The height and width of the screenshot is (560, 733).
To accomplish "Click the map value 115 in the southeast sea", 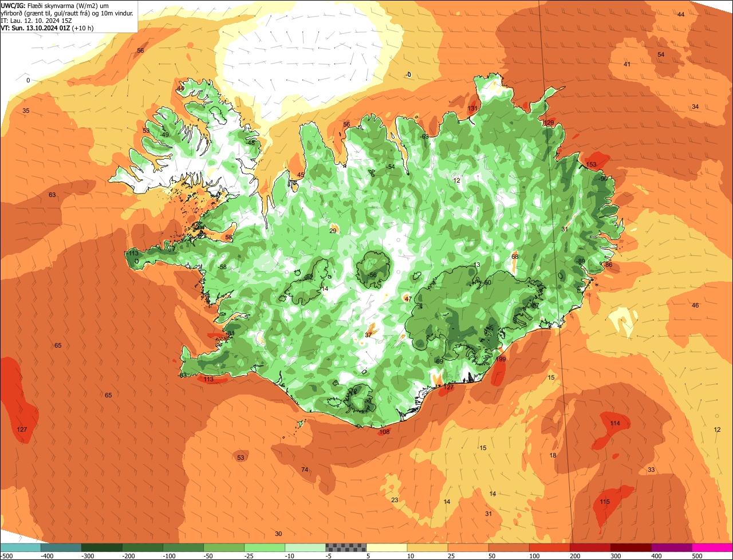I will tap(605, 502).
